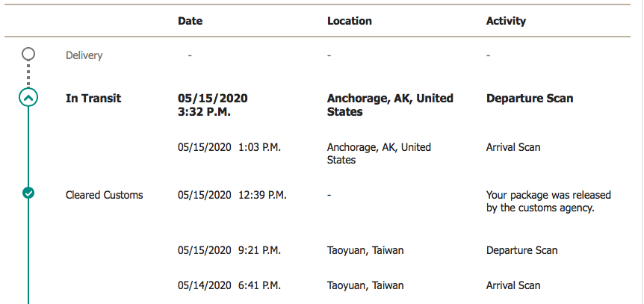644x304 pixels.
Task: Click the Taoyuan Arrival Scan activity text
Action: point(513,285)
